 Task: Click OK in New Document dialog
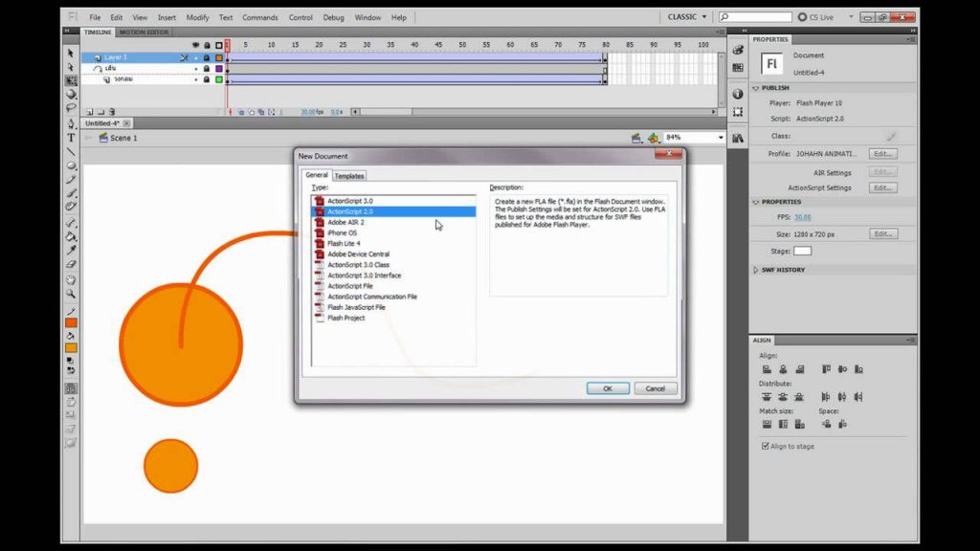pos(608,388)
